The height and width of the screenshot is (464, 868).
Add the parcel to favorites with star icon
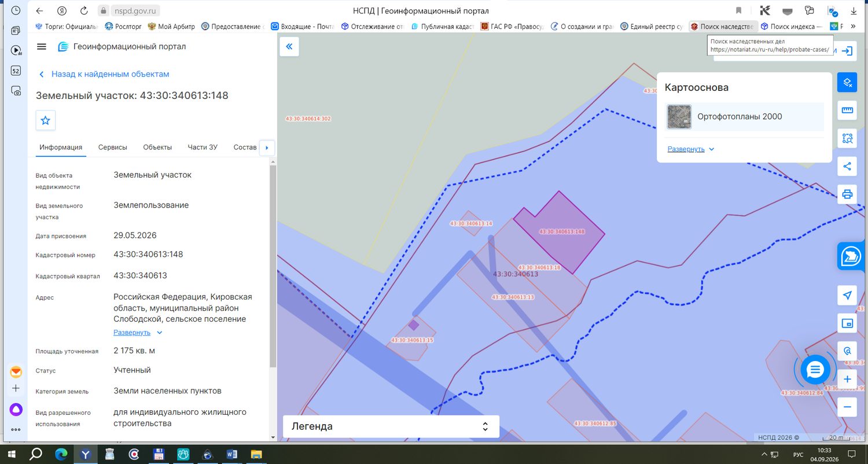point(46,120)
